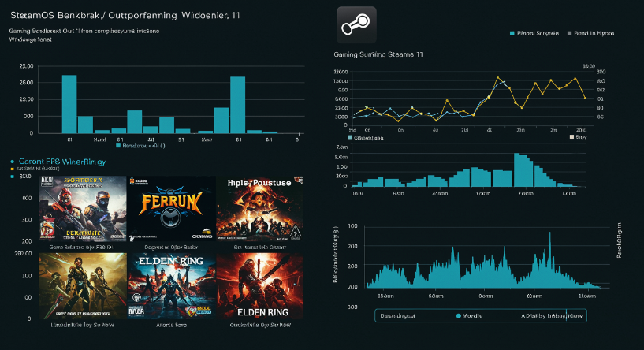
Task: Open the Hipler Poustuse game cover
Action: tap(259, 208)
